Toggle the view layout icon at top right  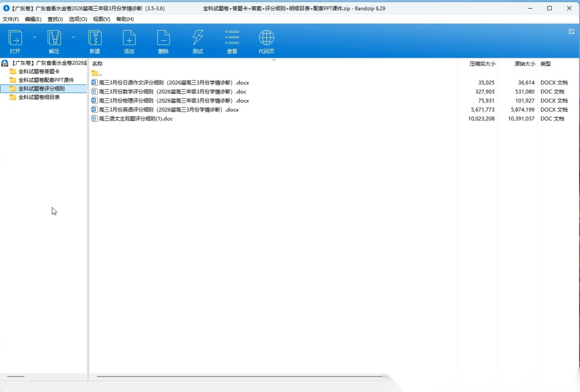point(571,31)
